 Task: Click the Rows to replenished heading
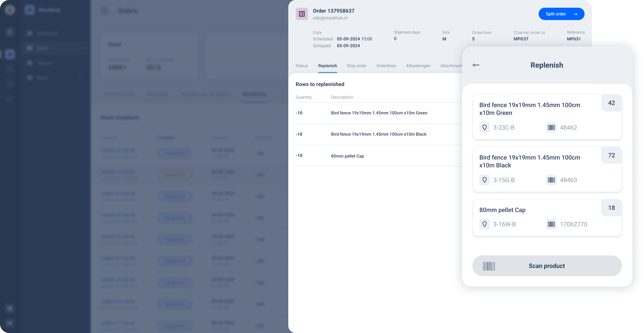(x=320, y=84)
